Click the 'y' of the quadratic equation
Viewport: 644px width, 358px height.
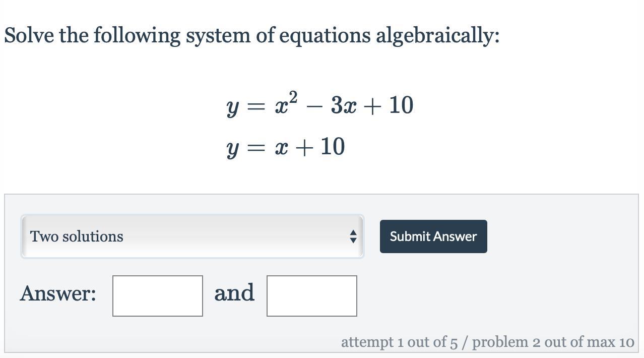(232, 108)
